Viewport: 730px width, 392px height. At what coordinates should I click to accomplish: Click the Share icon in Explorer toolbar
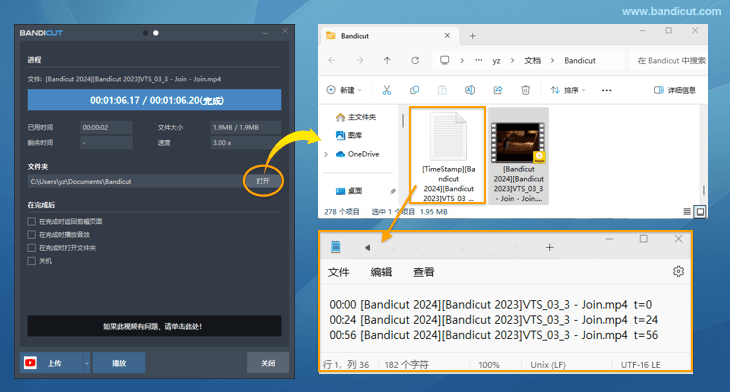(498, 90)
